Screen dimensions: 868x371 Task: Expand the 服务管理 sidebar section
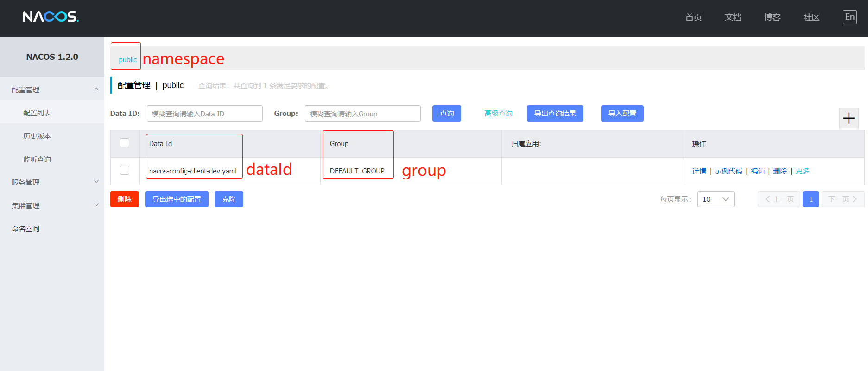(x=52, y=182)
